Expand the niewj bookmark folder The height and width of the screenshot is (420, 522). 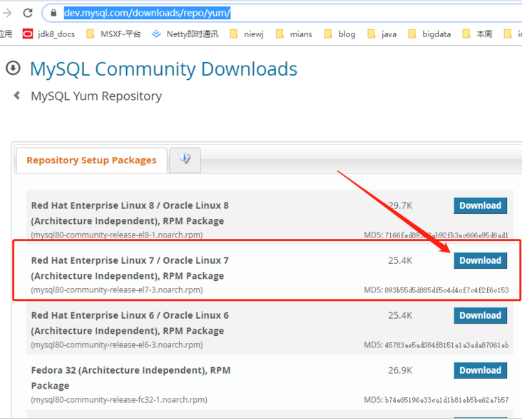click(x=247, y=34)
